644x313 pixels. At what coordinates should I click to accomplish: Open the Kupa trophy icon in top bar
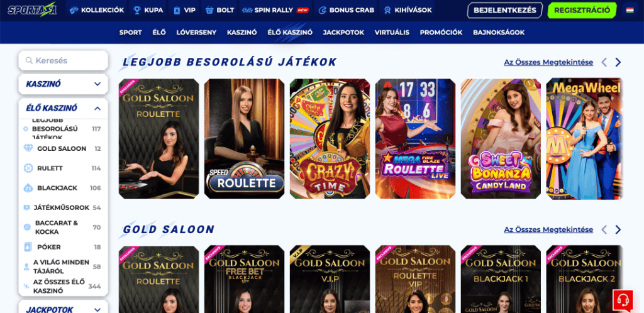click(137, 10)
